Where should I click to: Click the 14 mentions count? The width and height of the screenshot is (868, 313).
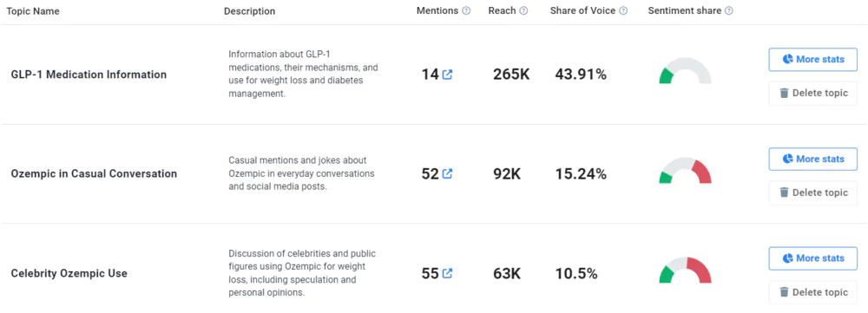tap(431, 74)
